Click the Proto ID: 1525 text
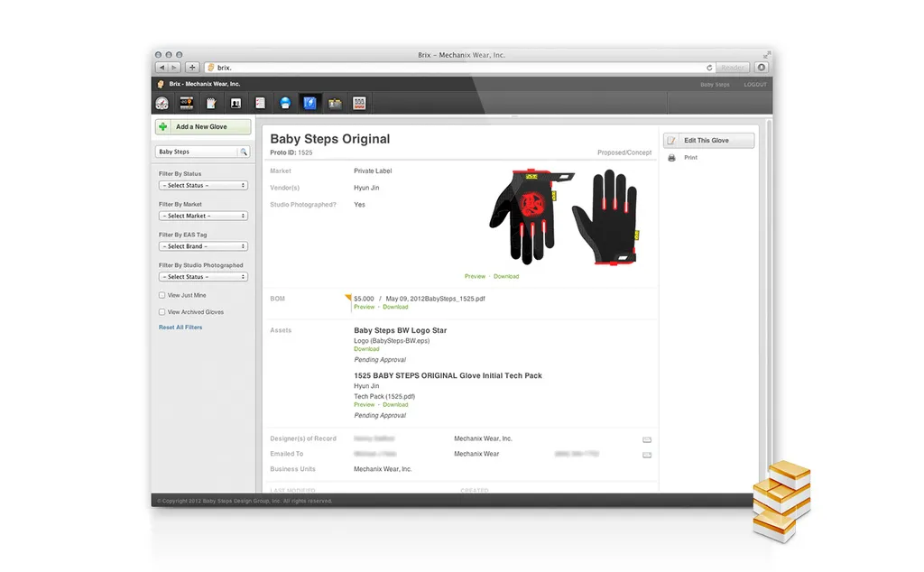 pyautogui.click(x=291, y=152)
